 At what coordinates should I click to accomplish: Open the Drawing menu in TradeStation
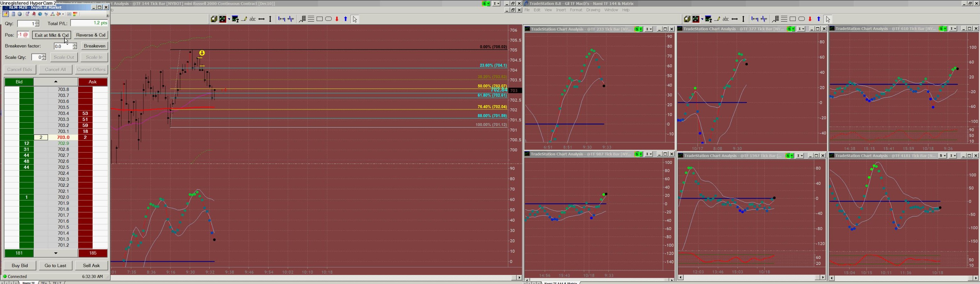[x=594, y=10]
